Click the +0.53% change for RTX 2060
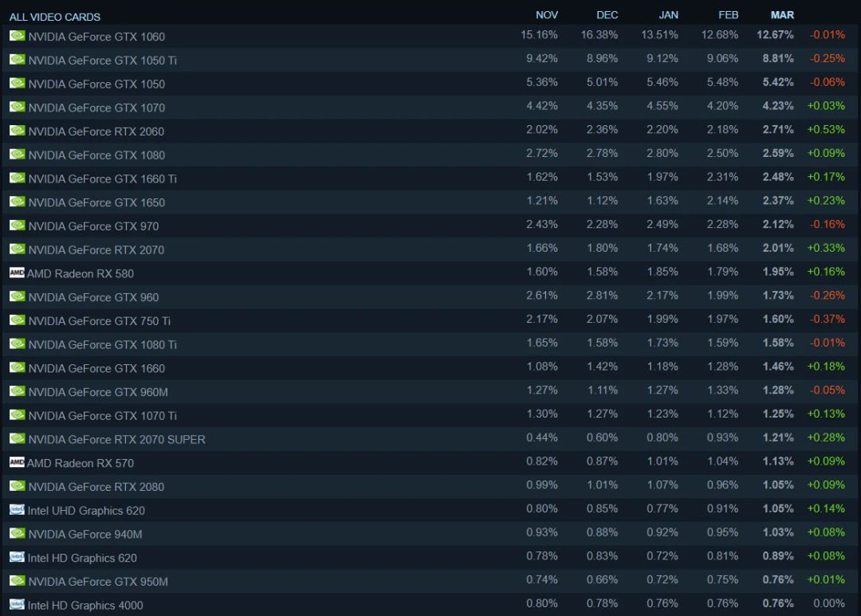 825,130
